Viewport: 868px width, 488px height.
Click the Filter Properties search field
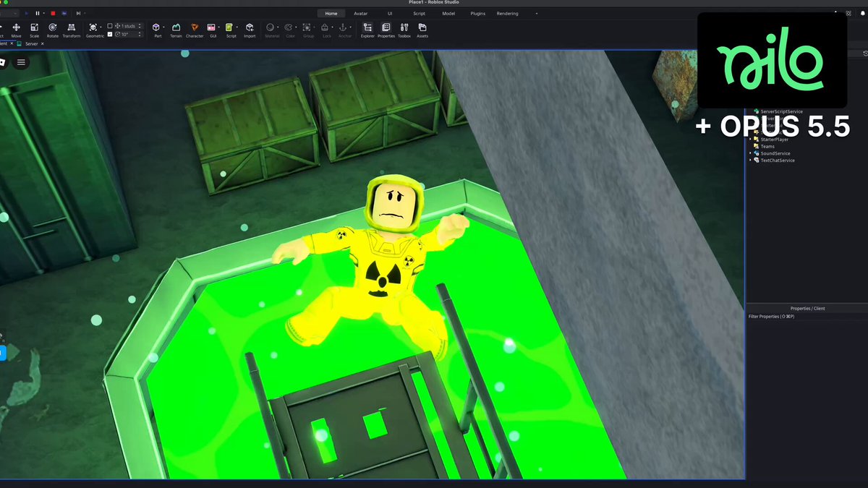click(807, 317)
